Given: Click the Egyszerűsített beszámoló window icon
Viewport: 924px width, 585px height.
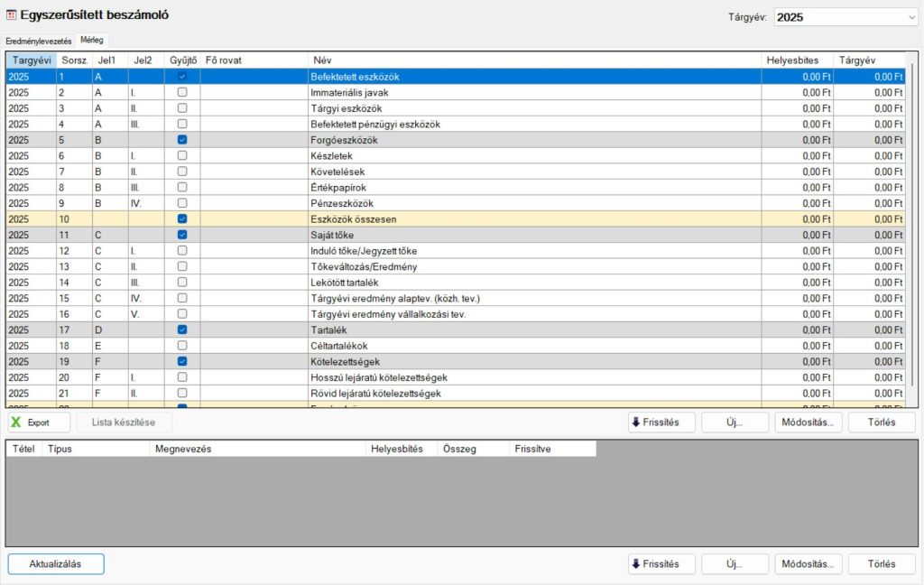Looking at the screenshot, I should [x=11, y=15].
